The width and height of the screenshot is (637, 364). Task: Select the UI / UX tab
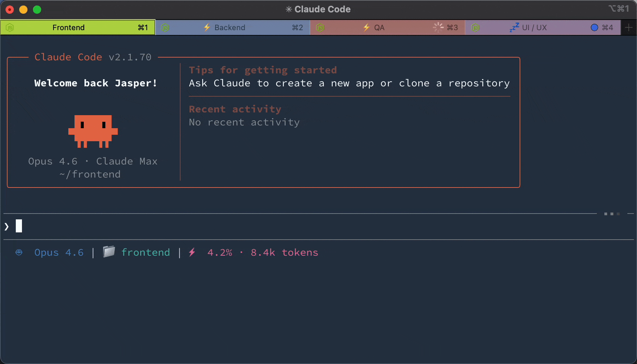[543, 27]
